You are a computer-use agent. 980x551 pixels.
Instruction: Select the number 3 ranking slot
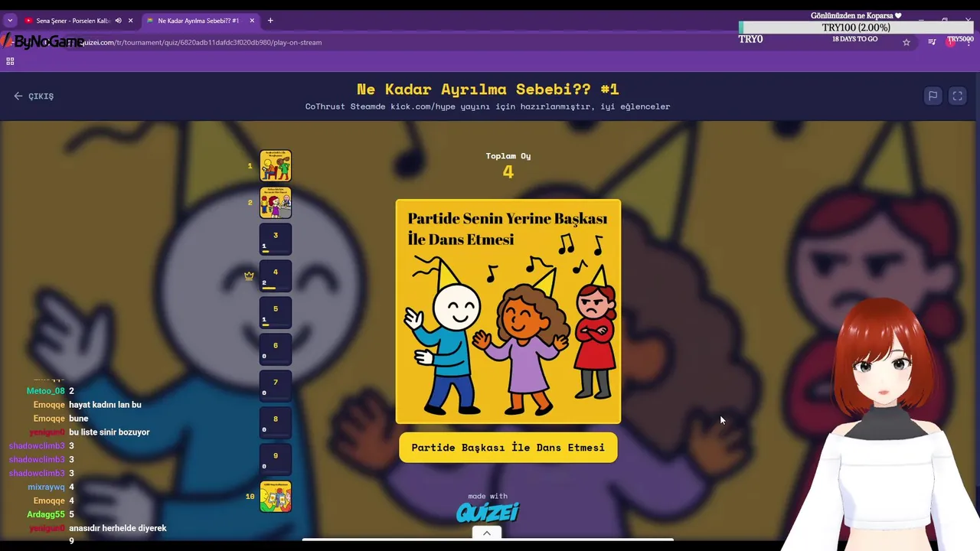click(x=276, y=240)
